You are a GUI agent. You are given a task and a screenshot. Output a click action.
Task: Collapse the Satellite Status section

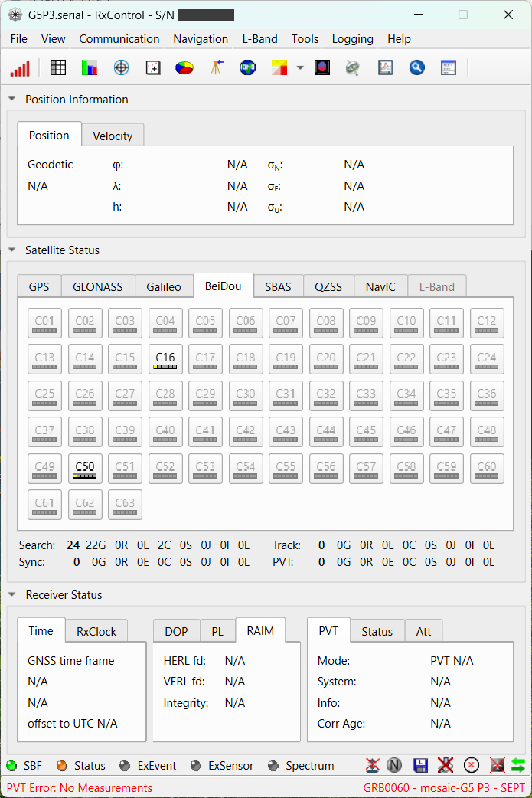(12, 250)
